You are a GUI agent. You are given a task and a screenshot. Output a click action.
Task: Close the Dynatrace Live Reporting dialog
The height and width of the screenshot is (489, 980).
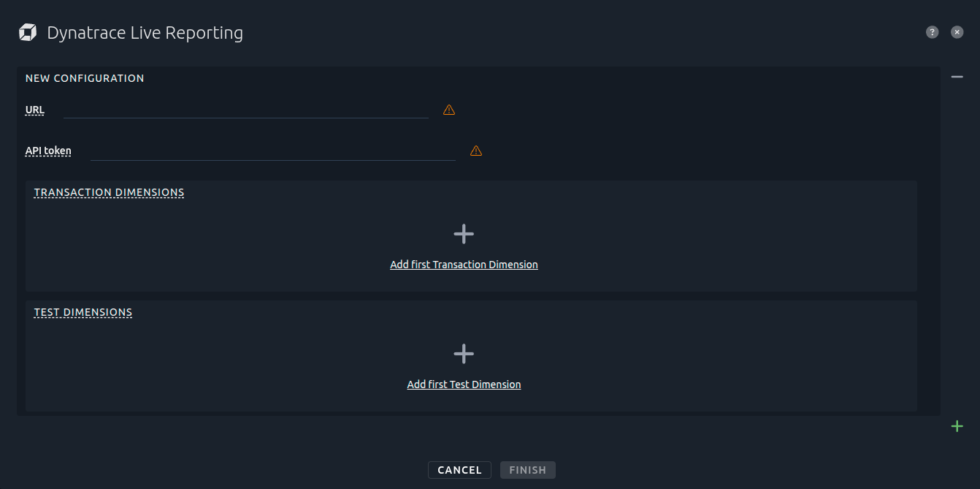957,32
